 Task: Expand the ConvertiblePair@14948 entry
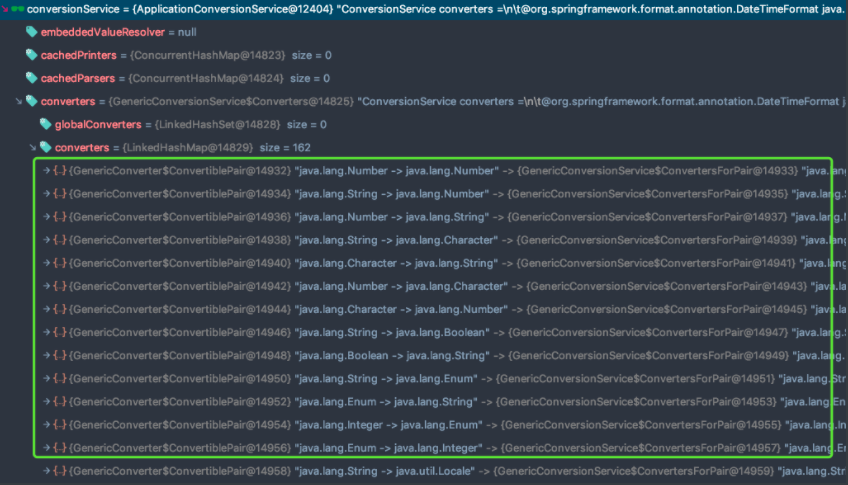[47, 355]
